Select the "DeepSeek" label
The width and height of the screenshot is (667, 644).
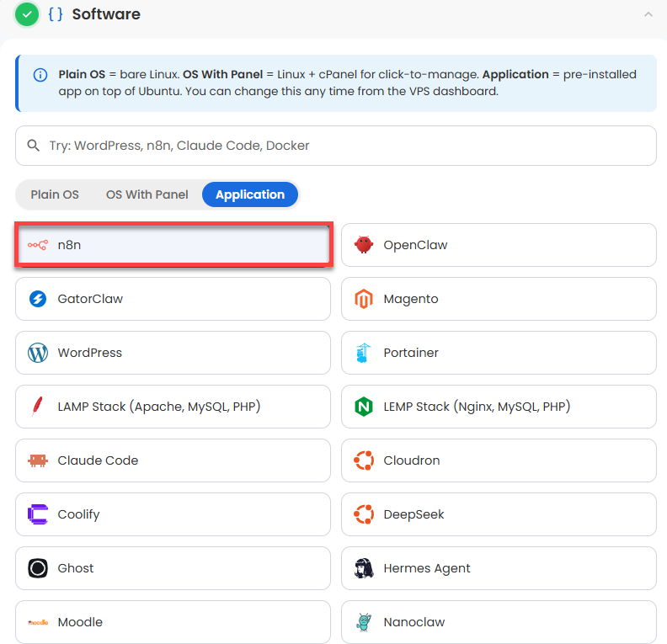click(414, 514)
